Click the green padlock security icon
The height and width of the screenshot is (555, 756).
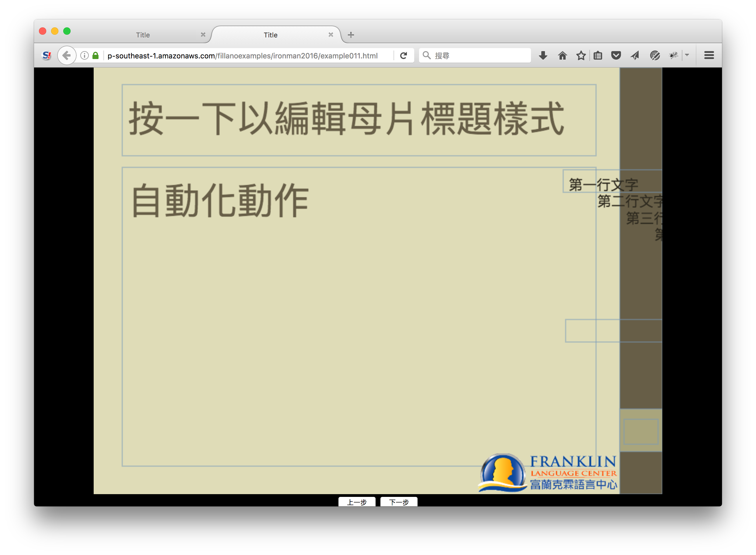tap(95, 55)
